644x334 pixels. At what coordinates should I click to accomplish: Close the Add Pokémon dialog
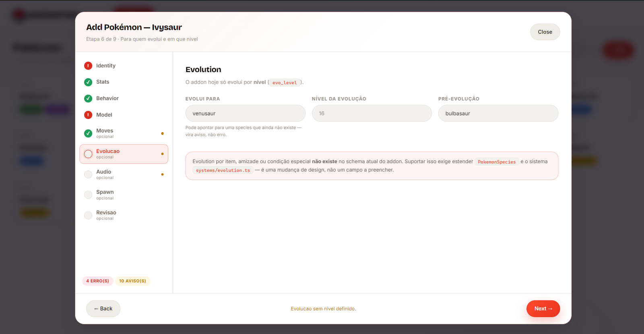(x=545, y=32)
